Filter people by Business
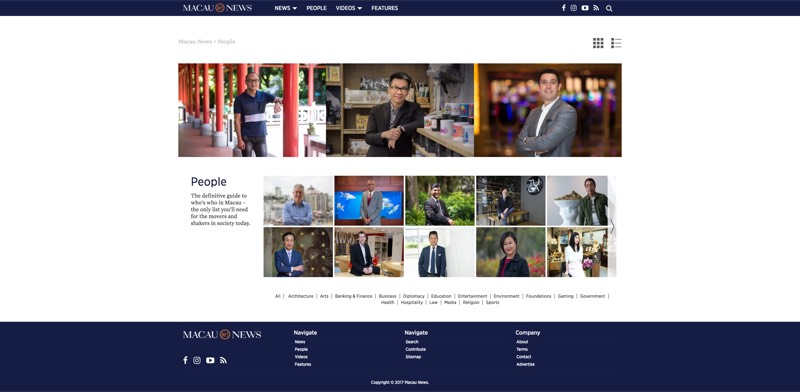 (x=388, y=296)
